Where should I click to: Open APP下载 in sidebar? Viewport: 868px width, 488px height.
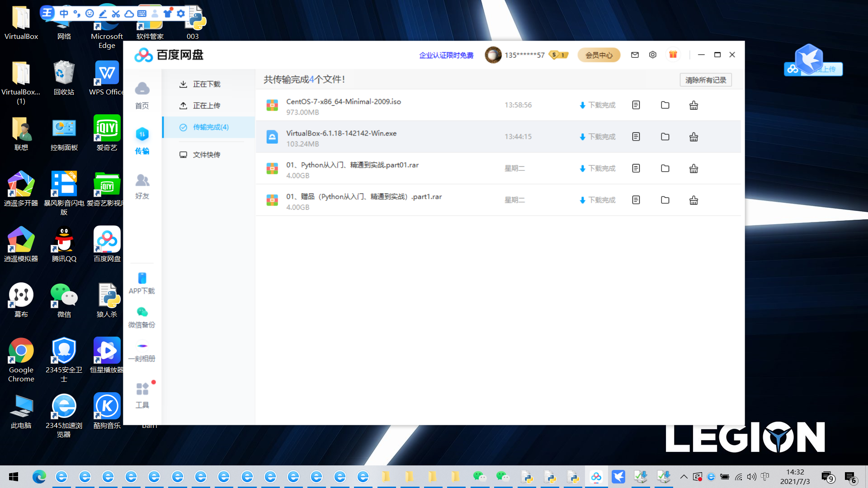pos(142,283)
